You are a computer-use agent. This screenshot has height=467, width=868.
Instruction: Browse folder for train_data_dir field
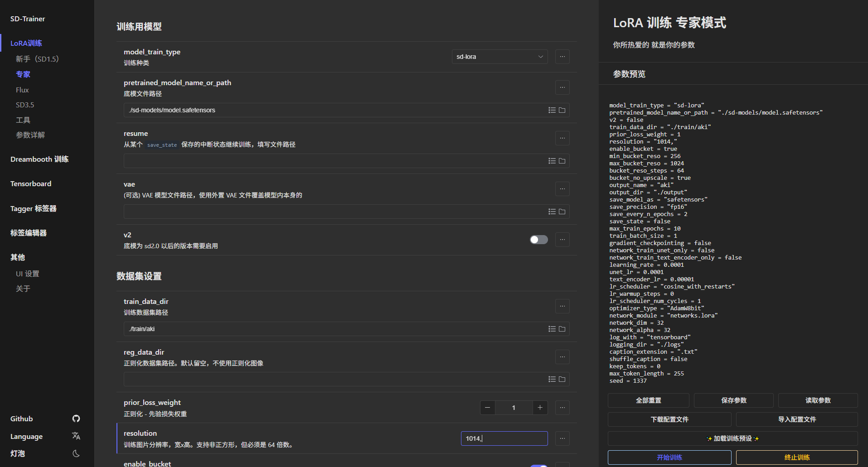pos(562,329)
